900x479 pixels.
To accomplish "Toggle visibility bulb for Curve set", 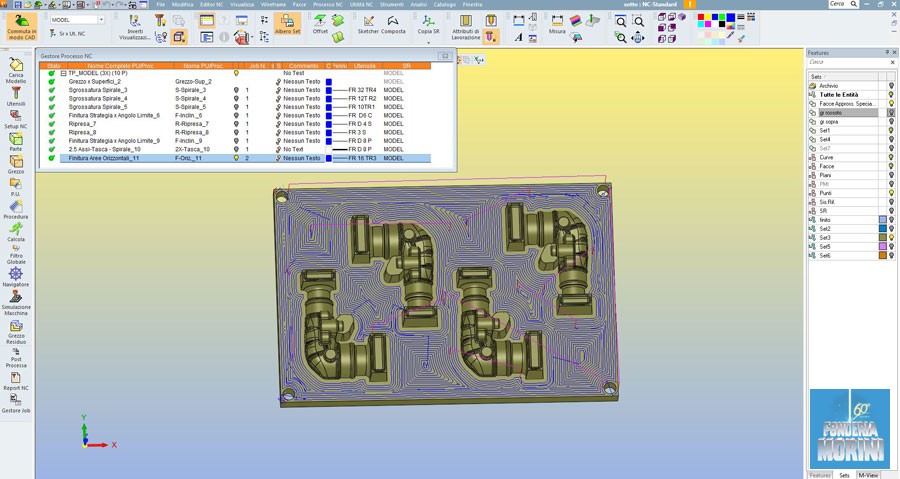I will [x=891, y=157].
